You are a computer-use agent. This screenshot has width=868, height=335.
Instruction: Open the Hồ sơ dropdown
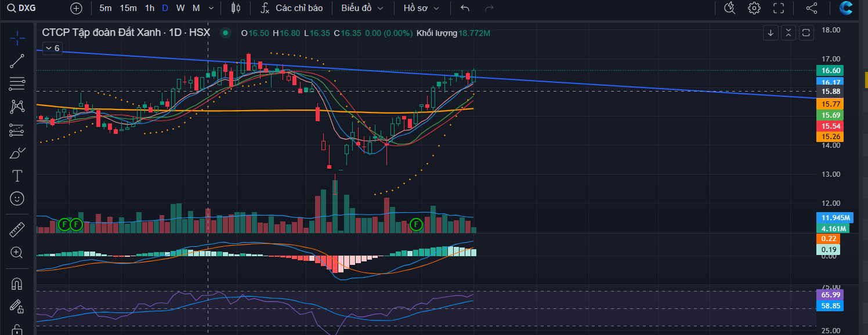click(x=422, y=8)
